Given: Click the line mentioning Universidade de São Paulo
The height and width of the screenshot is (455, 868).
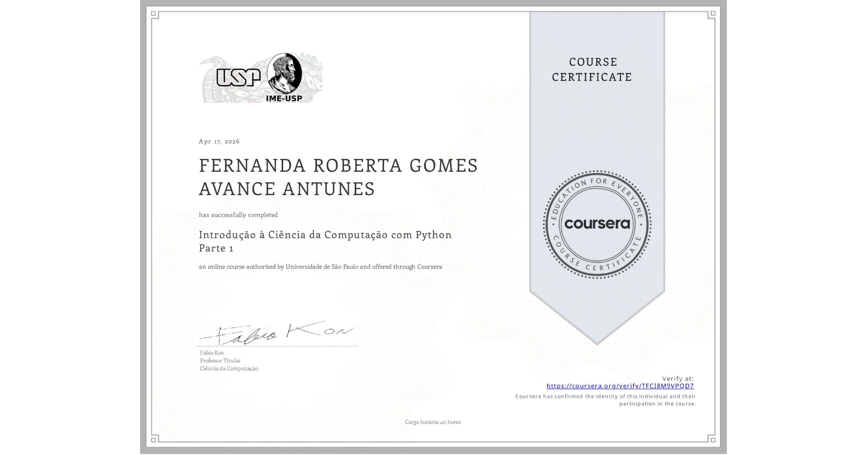Looking at the screenshot, I should point(320,267).
